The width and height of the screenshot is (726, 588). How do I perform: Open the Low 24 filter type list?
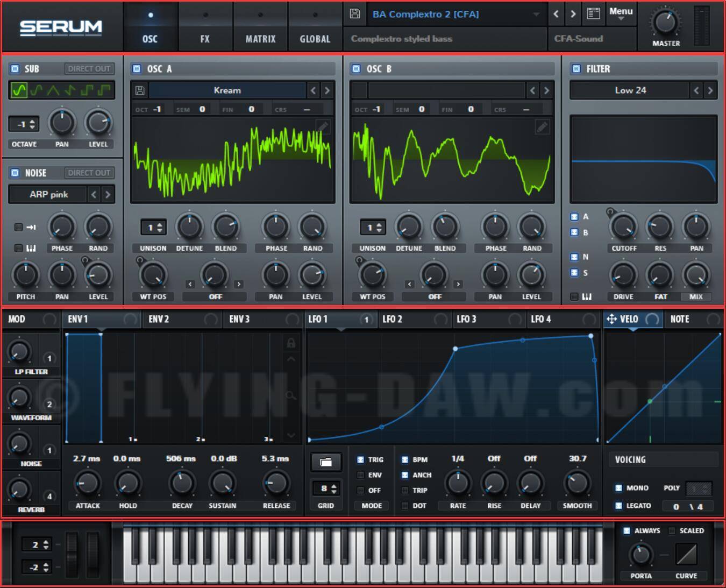pyautogui.click(x=630, y=90)
